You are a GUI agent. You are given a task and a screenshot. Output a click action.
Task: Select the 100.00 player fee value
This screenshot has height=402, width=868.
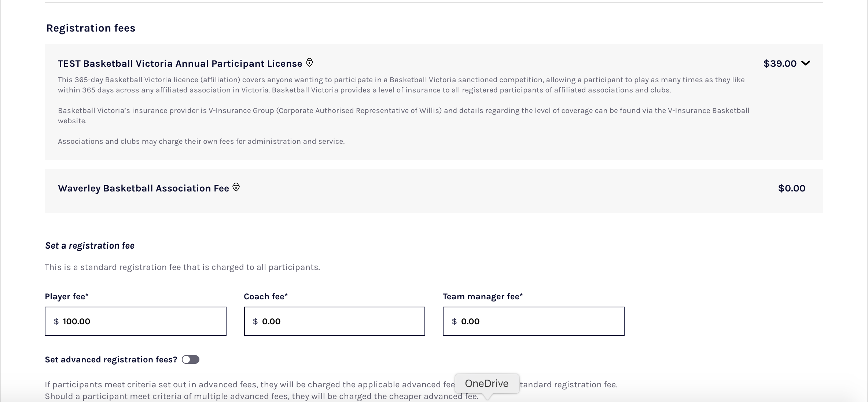76,322
